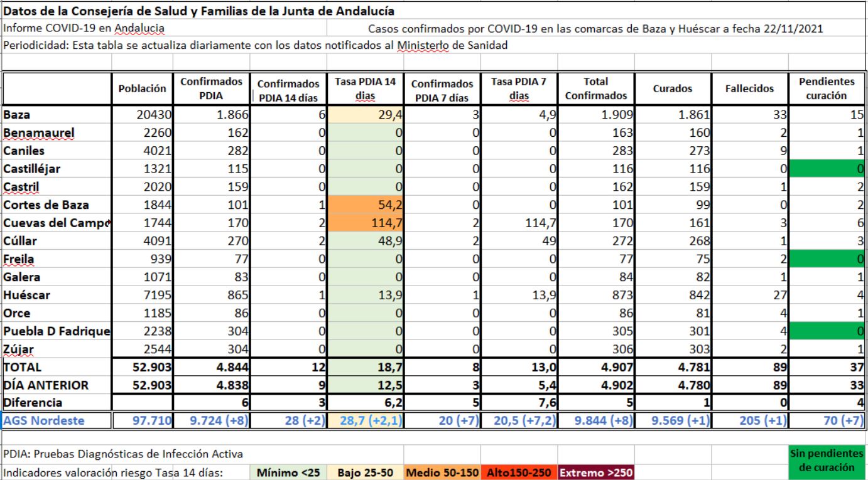Click the Total Confirmados column header

pos(596,89)
